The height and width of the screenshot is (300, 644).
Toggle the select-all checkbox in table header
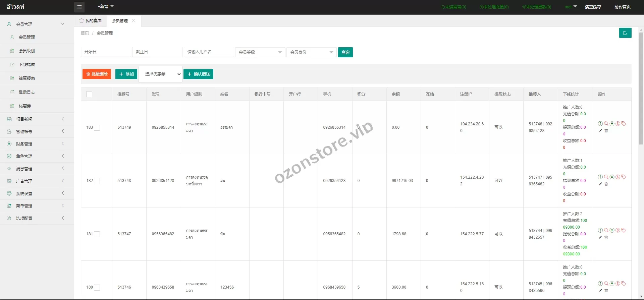(89, 94)
